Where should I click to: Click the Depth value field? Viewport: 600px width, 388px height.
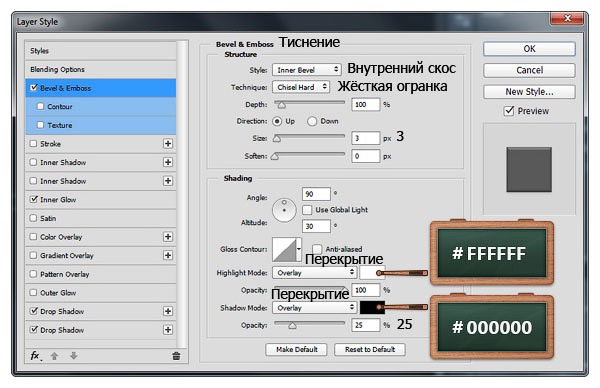[365, 104]
